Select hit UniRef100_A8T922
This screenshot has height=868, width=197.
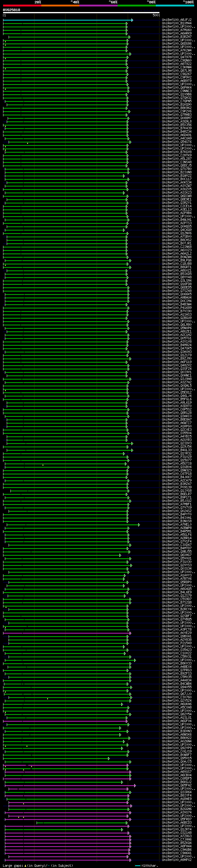coord(177,64)
